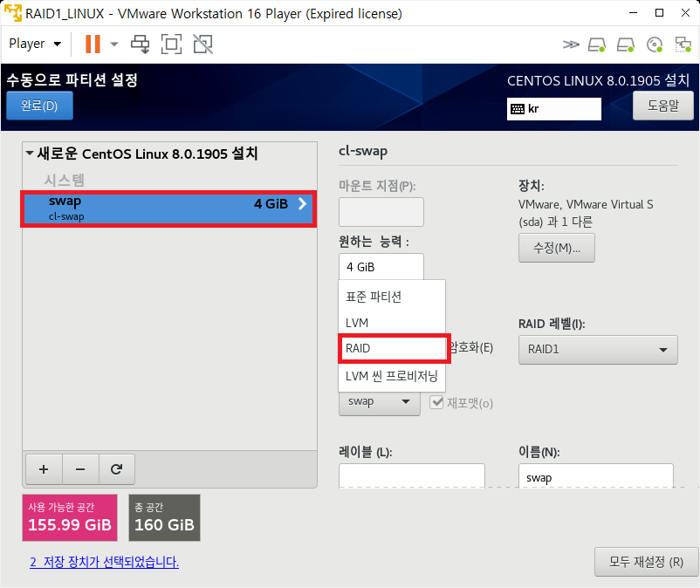700x588 pixels.
Task: Collapse the 새로운 CentOS Linux 8.0.1905 설치 tree
Action: (x=30, y=154)
